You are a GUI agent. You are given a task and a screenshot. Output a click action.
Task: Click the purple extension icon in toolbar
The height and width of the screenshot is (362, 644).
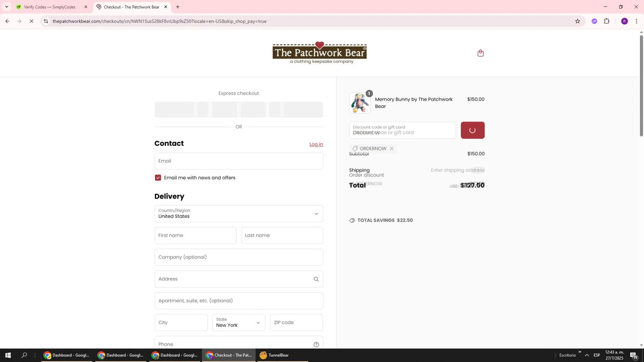594,21
